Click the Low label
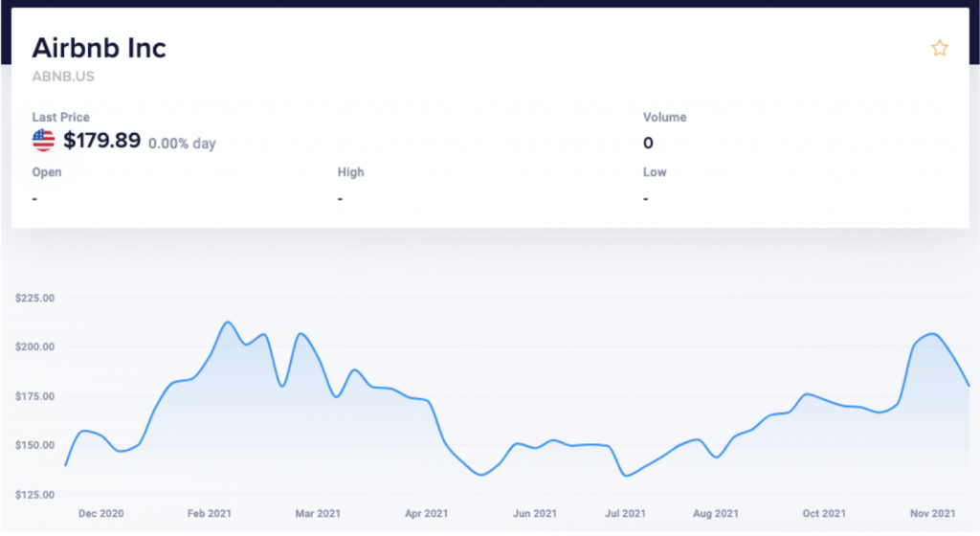Screen dimensions: 980x536 [x=655, y=172]
